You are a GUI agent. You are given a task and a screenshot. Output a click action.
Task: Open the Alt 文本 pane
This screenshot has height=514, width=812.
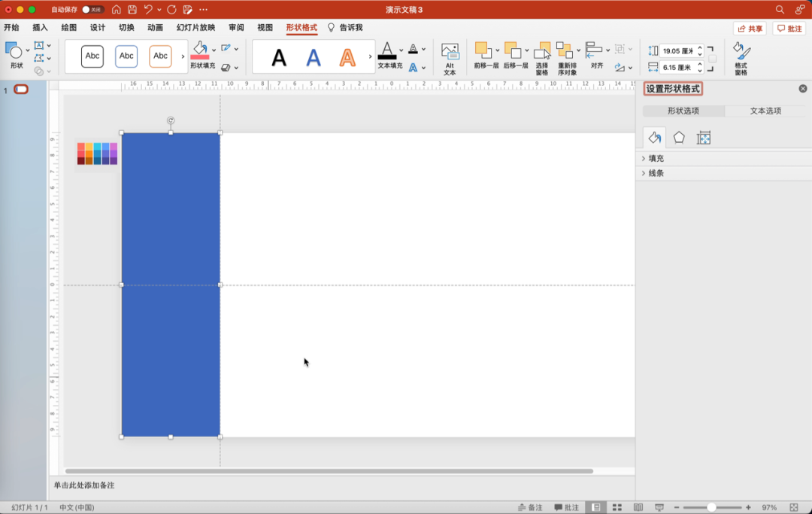click(450, 59)
